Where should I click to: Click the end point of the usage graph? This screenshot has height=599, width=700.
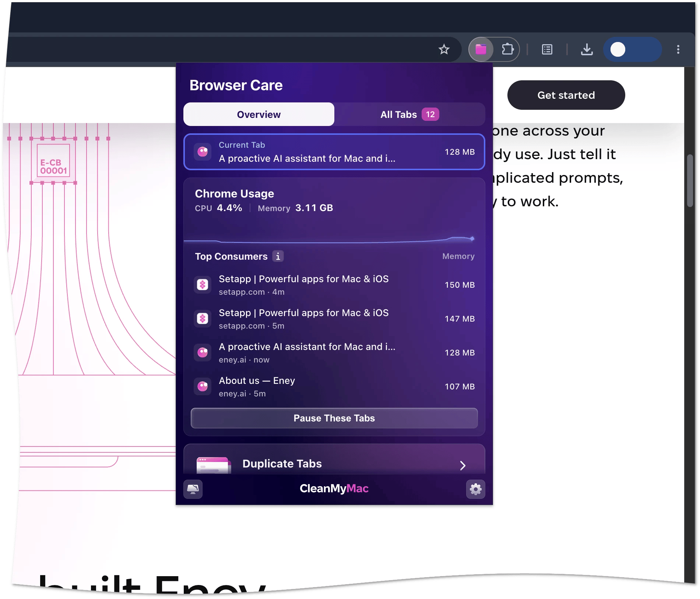[472, 239]
